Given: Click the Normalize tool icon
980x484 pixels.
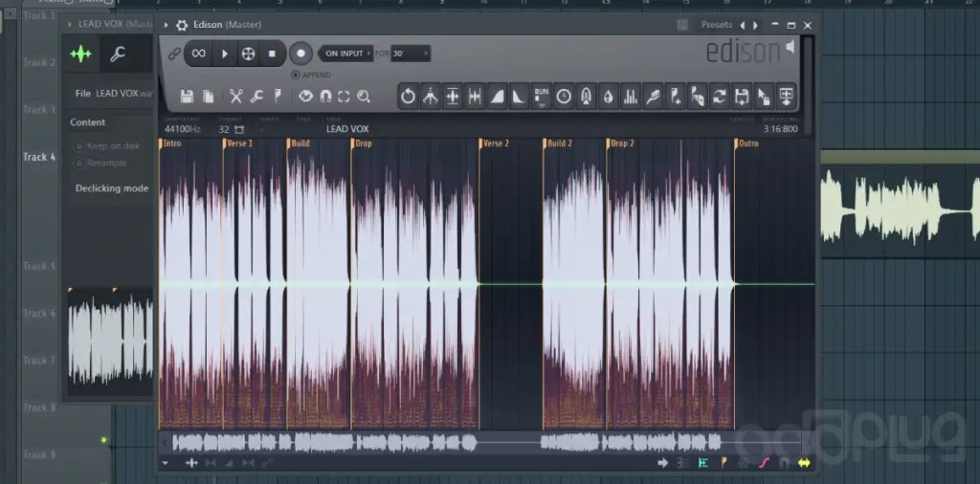Looking at the screenshot, I should coord(453,97).
